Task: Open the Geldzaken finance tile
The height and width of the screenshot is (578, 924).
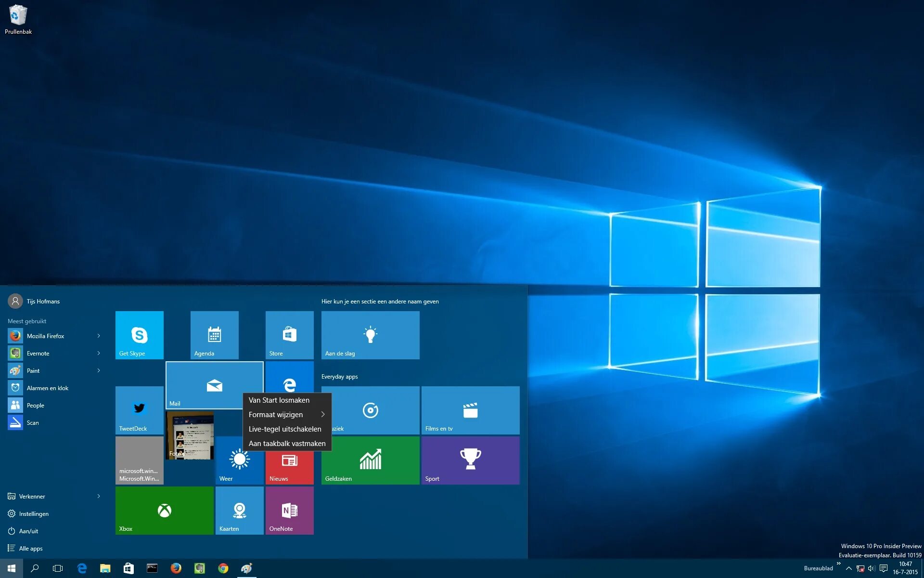Action: pyautogui.click(x=370, y=460)
